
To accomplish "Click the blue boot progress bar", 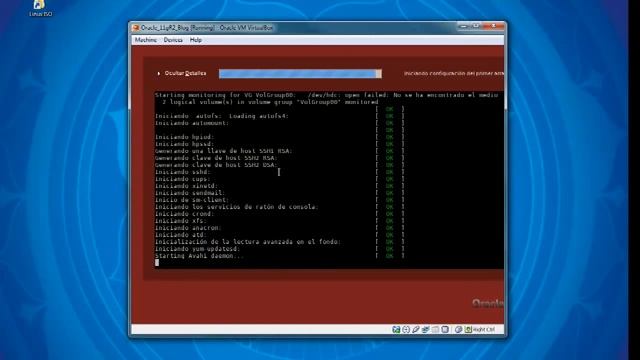I will point(300,73).
